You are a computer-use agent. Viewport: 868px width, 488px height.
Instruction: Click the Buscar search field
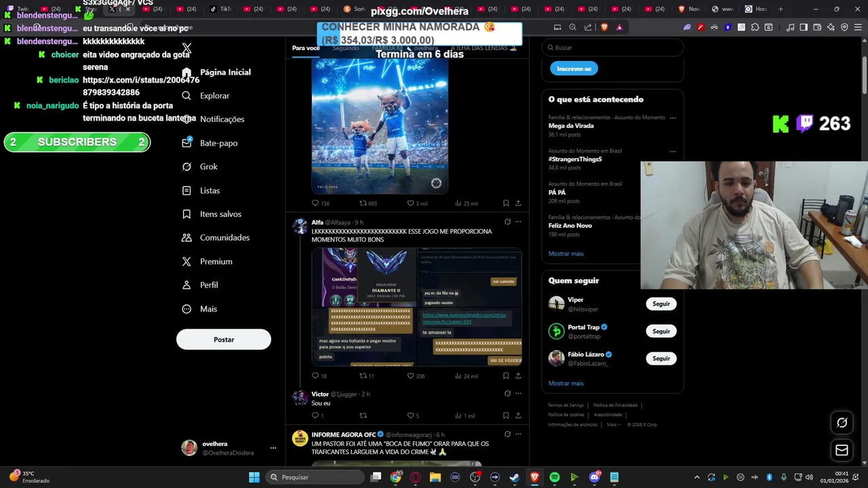coord(612,47)
